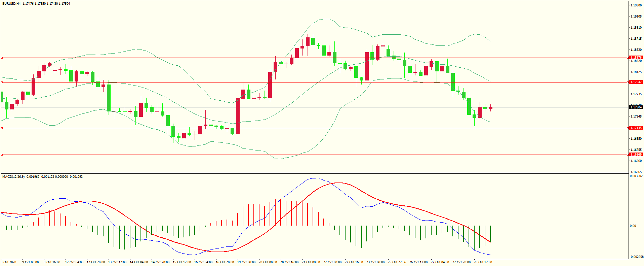Click left anchor square of the 1.16669 line
The image size is (644, 266).
coord(2,155)
